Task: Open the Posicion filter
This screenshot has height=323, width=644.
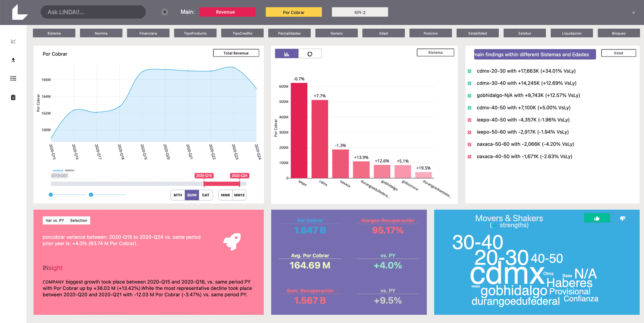Action: (431, 33)
